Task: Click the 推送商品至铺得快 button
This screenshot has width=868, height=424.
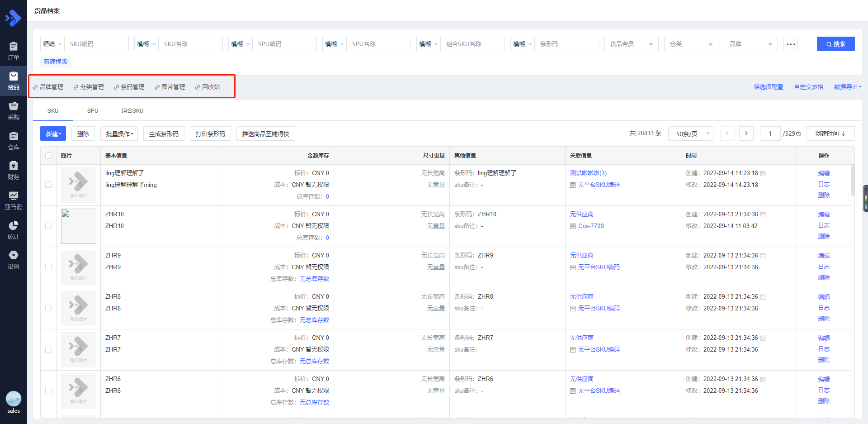Action: pyautogui.click(x=266, y=133)
